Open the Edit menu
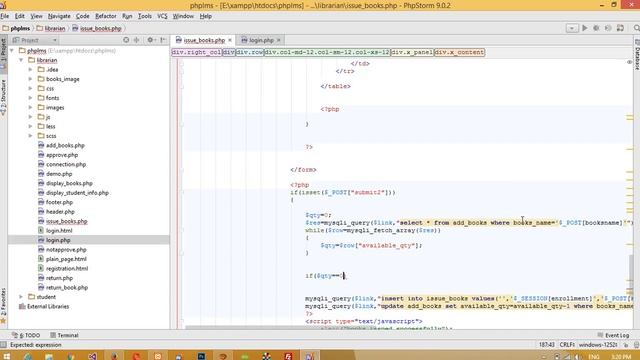Screen dimensions: 640x360 coord(20,16)
